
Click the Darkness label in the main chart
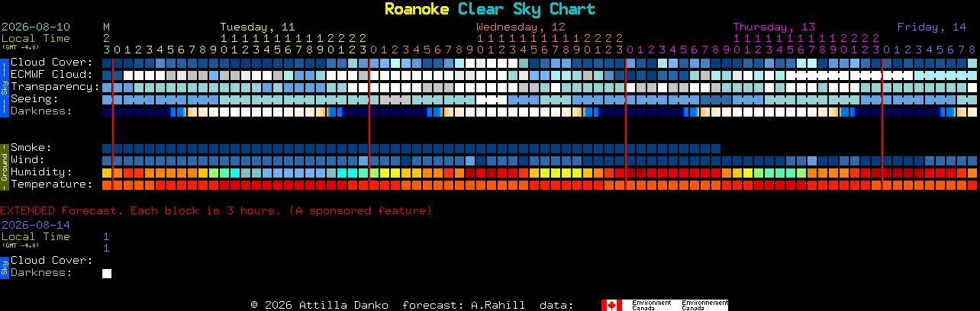click(41, 111)
